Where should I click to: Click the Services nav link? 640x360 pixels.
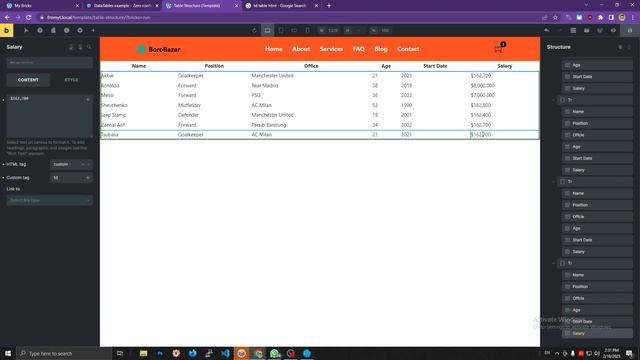331,49
